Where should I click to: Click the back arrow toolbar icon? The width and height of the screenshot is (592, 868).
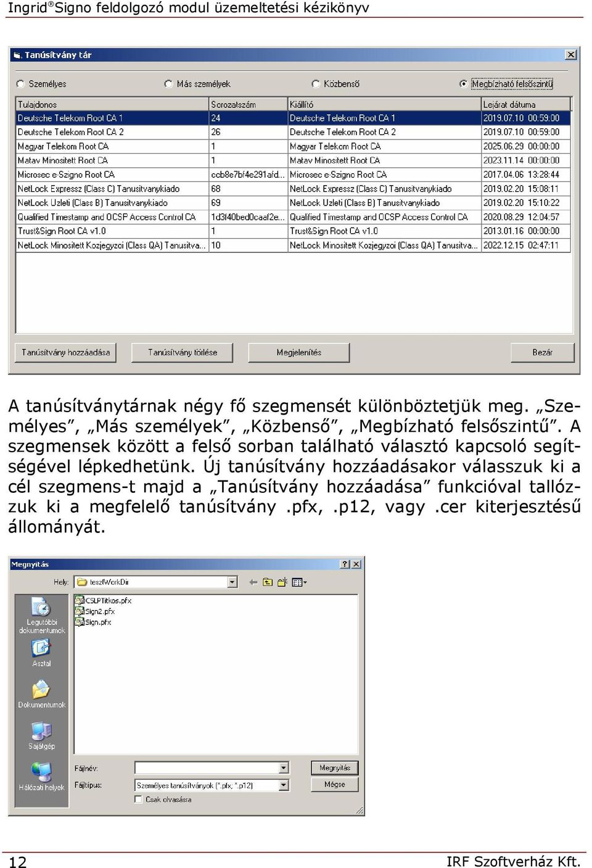253,582
